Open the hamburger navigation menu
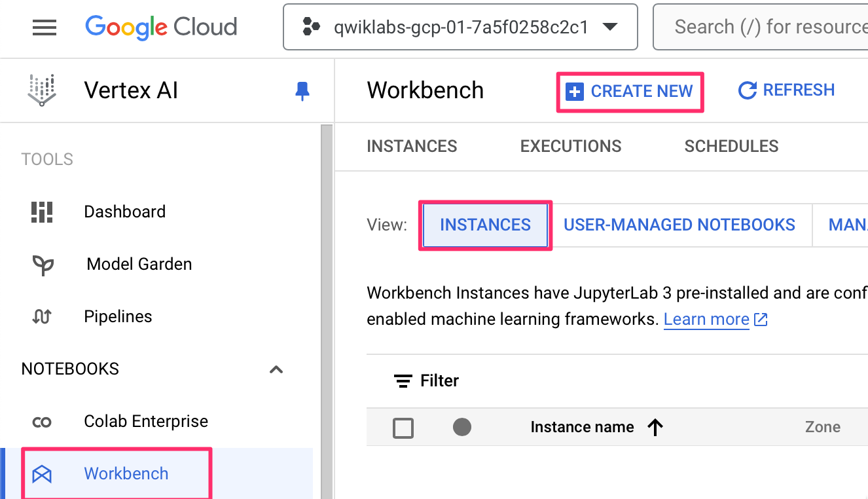Viewport: 868px width, 499px height. [x=45, y=28]
